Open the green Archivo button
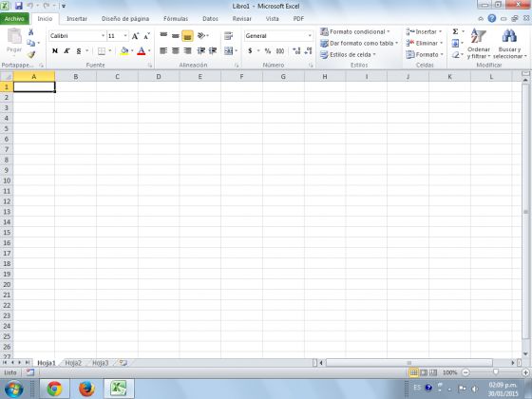 14,19
